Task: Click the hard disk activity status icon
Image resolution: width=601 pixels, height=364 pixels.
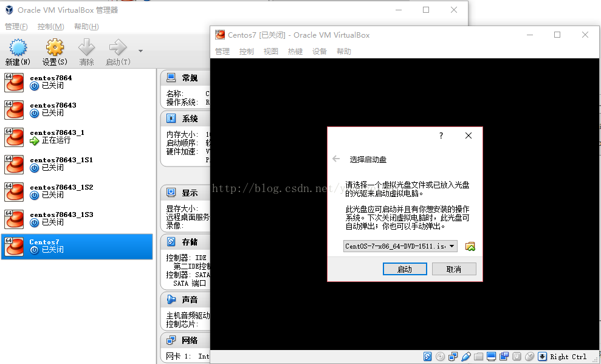Action: (427, 357)
